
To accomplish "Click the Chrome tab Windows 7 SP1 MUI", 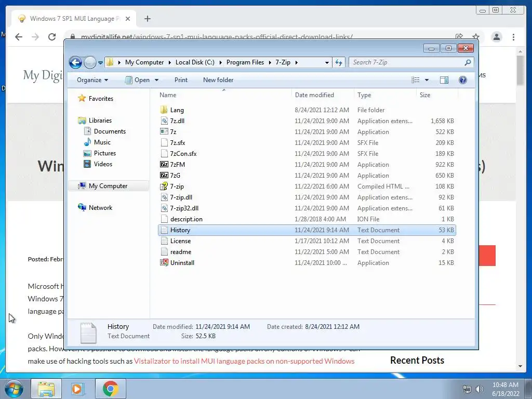I will pyautogui.click(x=74, y=19).
